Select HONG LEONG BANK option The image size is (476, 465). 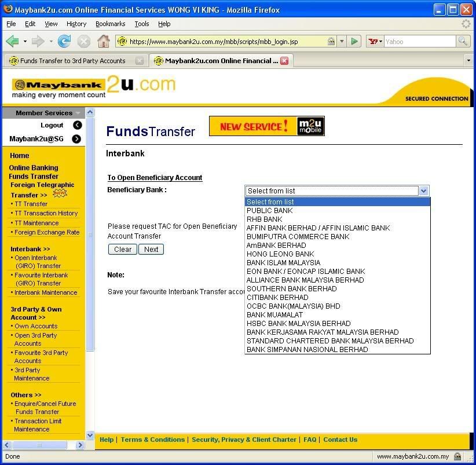click(x=337, y=254)
